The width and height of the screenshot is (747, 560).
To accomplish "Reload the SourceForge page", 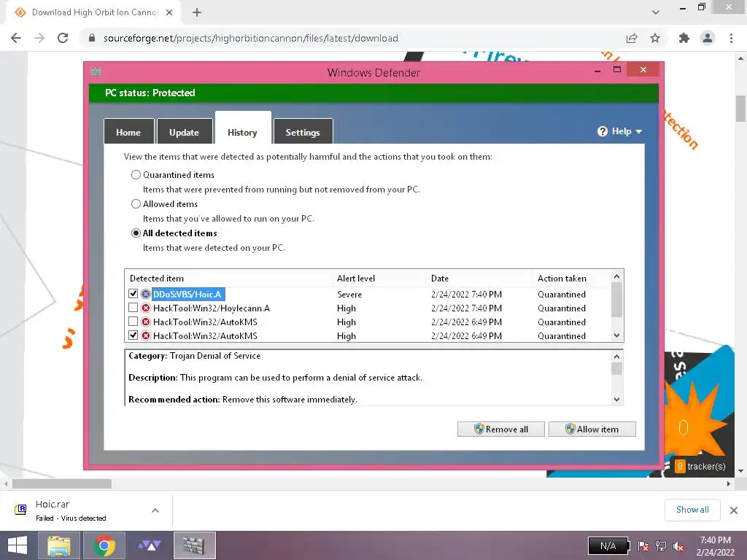I will click(63, 38).
